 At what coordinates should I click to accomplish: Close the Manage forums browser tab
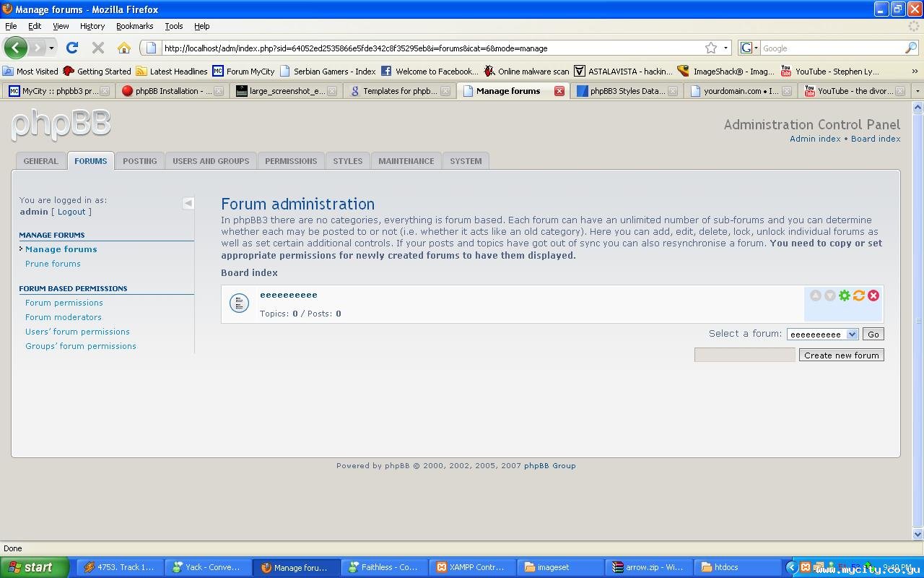[559, 91]
